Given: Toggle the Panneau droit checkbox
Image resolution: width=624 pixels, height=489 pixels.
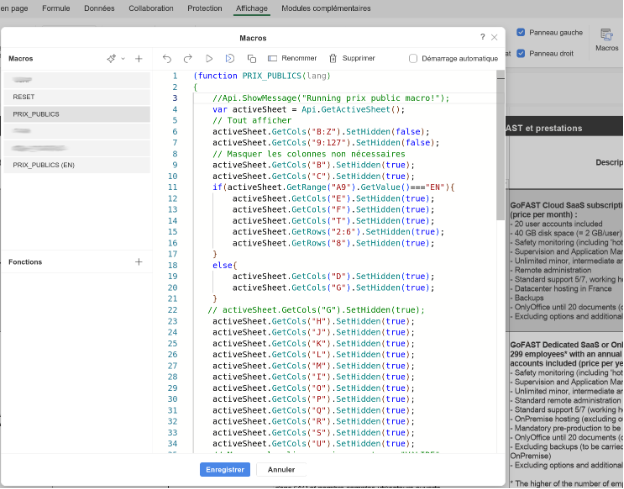Looking at the screenshot, I should (521, 53).
